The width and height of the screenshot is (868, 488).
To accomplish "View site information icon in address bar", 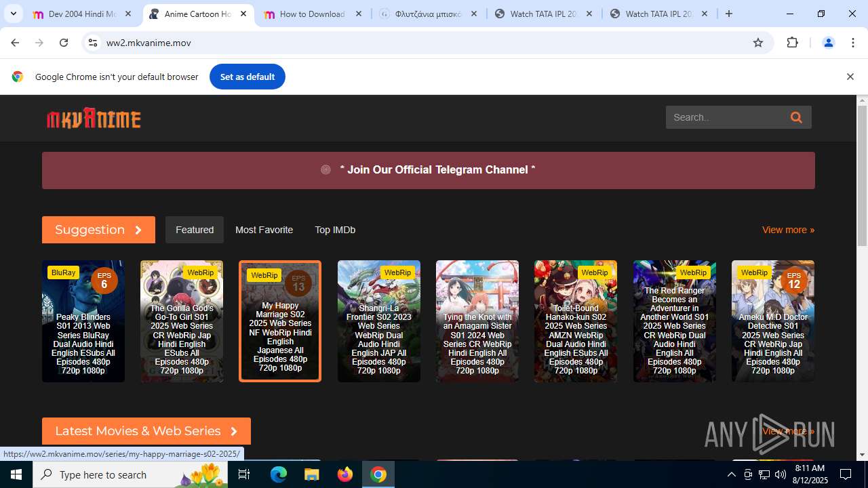I will [x=93, y=43].
